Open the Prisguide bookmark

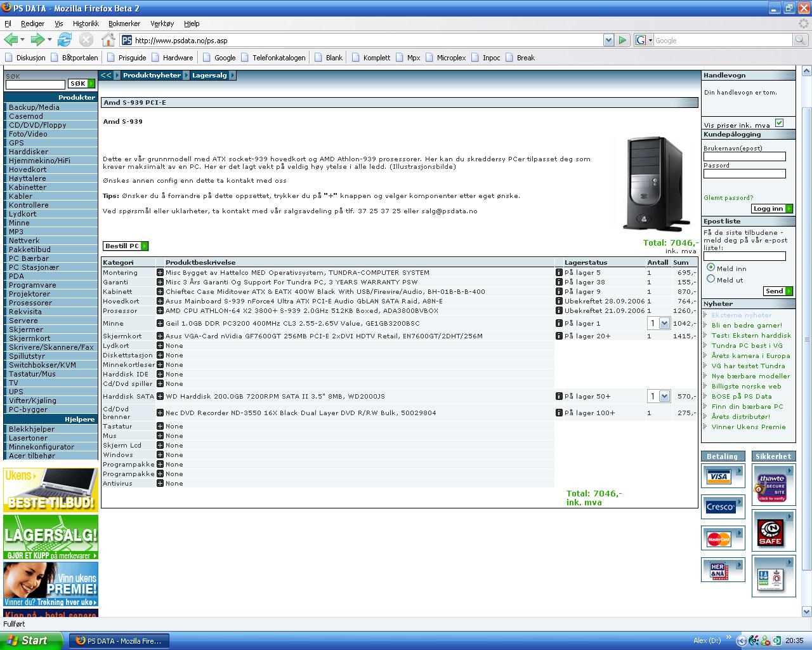pos(126,58)
